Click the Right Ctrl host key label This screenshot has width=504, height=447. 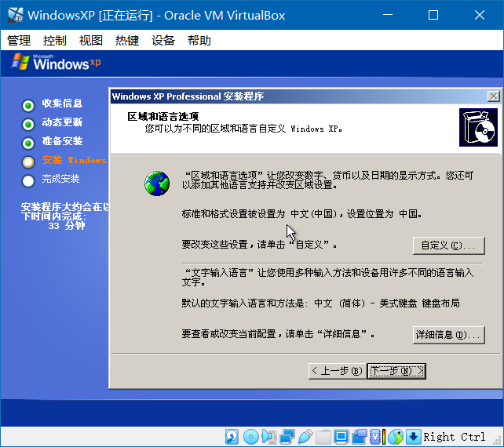[455, 437]
